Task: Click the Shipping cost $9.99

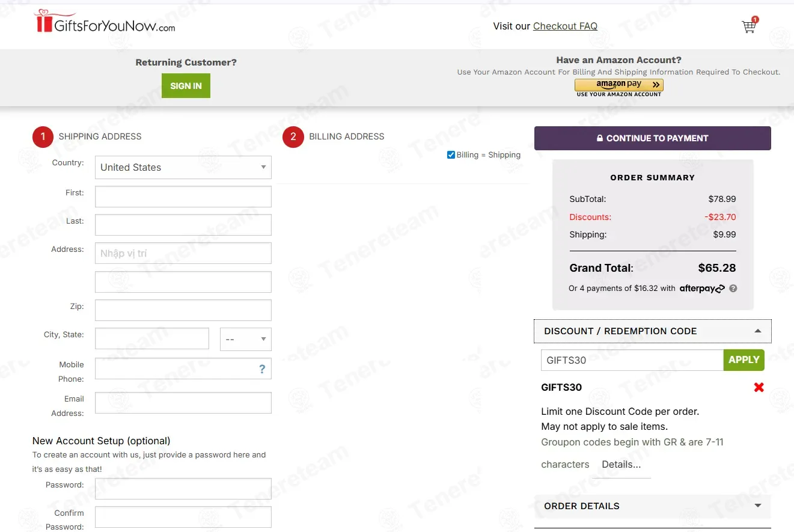Action: (724, 234)
